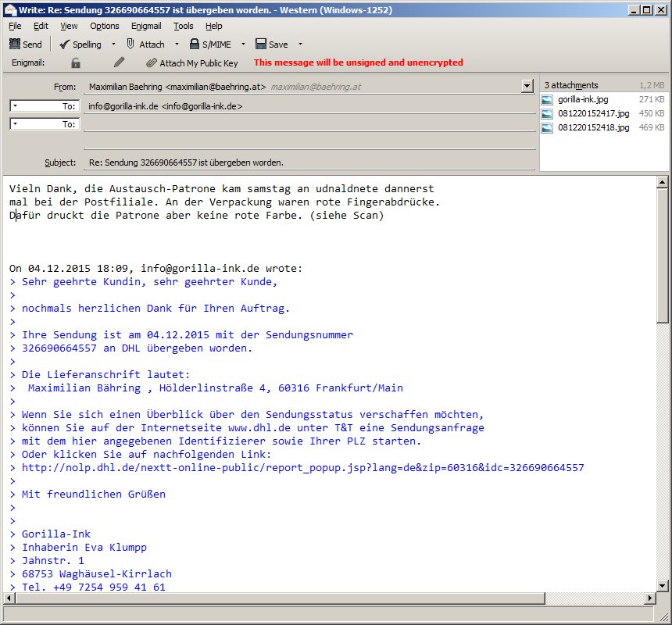672x625 pixels.
Task: Click quoted line '68753 Waghäusel-Kirrlach'
Action: coord(97,574)
